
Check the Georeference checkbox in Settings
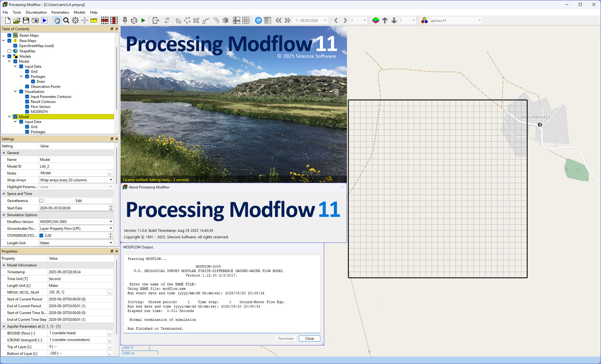tap(41, 201)
